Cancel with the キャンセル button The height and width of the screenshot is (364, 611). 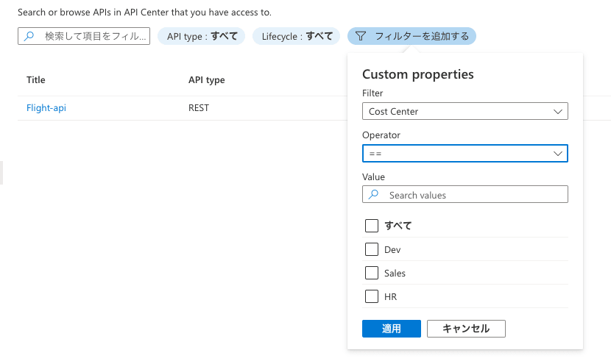tap(466, 329)
